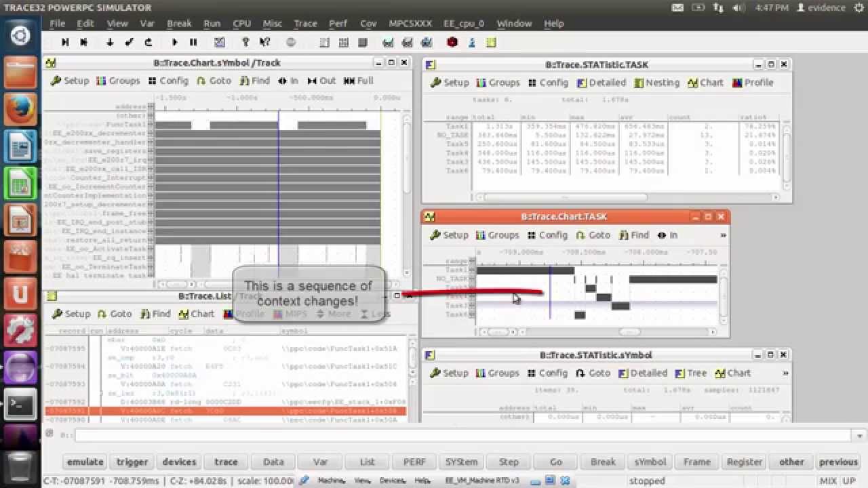Viewport: 868px width, 488px height.
Task: Open the Window menu
Action: click(x=514, y=23)
